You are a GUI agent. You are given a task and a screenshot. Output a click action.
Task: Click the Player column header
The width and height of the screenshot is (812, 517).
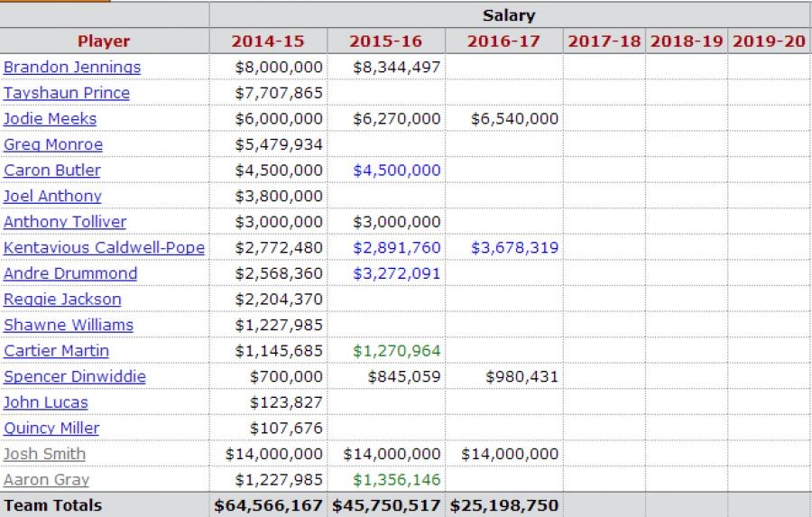[x=104, y=42]
